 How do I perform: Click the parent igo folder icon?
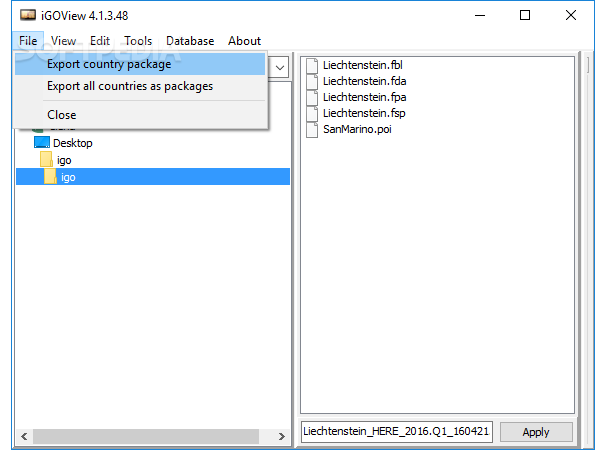[x=46, y=160]
